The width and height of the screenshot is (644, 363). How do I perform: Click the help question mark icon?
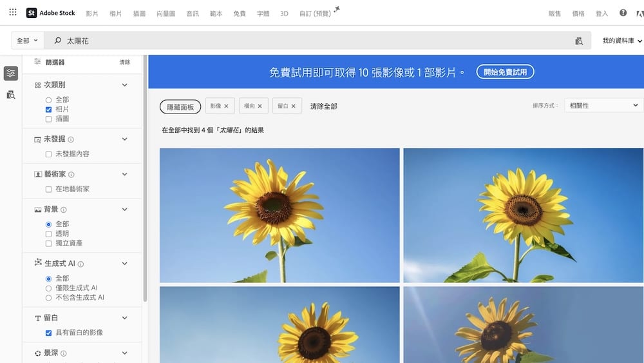[x=623, y=13]
